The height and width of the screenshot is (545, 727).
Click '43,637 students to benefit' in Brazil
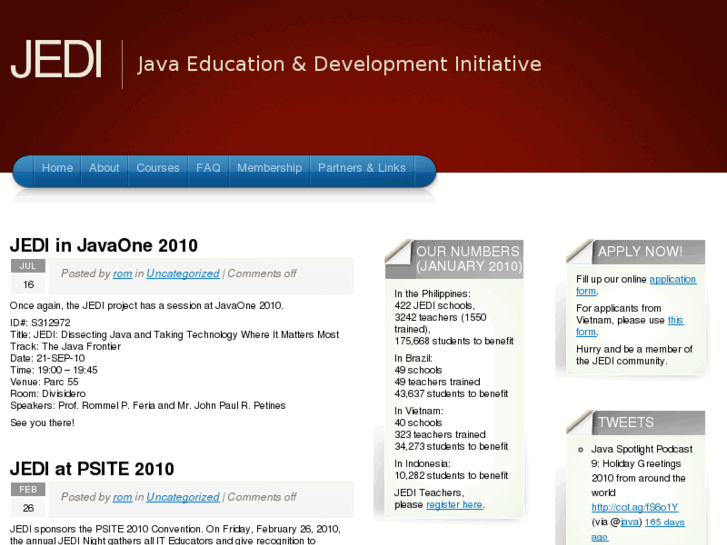tap(451, 394)
